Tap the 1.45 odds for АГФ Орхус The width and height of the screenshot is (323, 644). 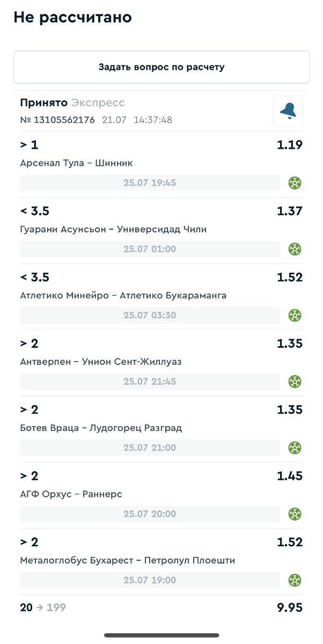click(290, 475)
